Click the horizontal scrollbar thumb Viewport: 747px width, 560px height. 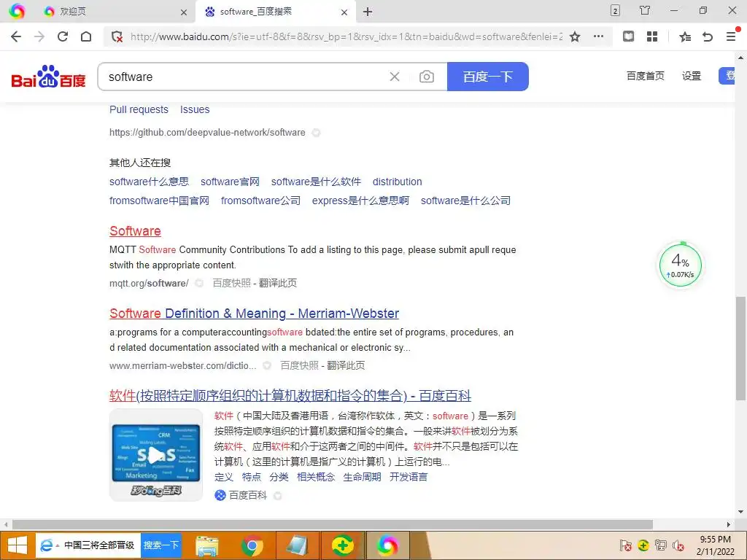click(333, 524)
